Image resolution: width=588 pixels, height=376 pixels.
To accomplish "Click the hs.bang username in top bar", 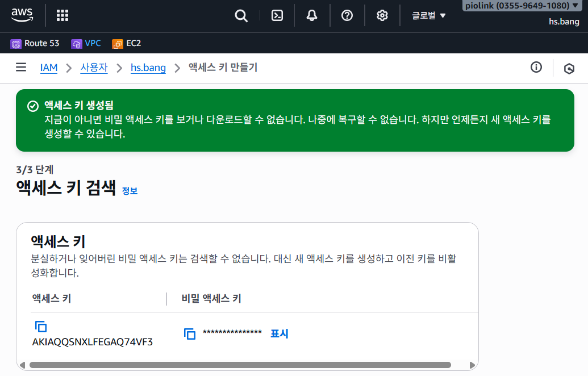I will [564, 22].
